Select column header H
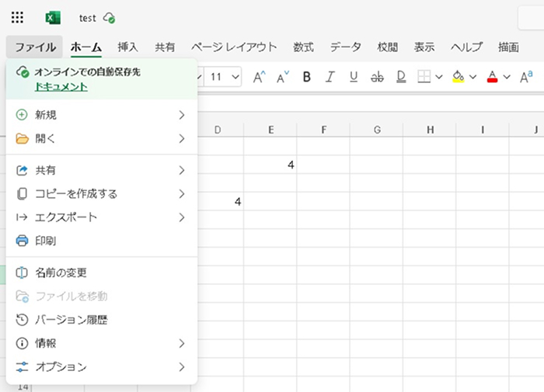Image resolution: width=544 pixels, height=392 pixels. click(430, 130)
